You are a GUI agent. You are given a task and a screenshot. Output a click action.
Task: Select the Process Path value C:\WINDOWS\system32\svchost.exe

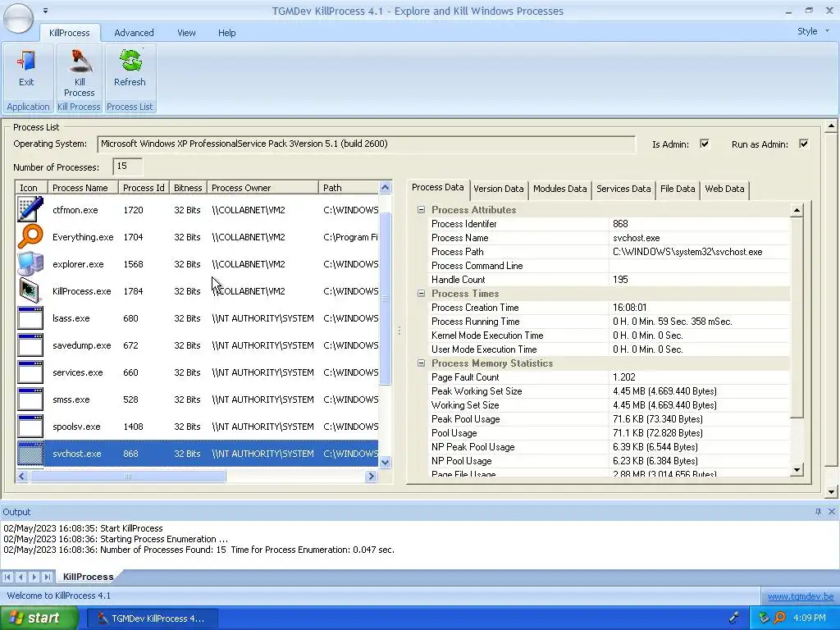click(687, 252)
